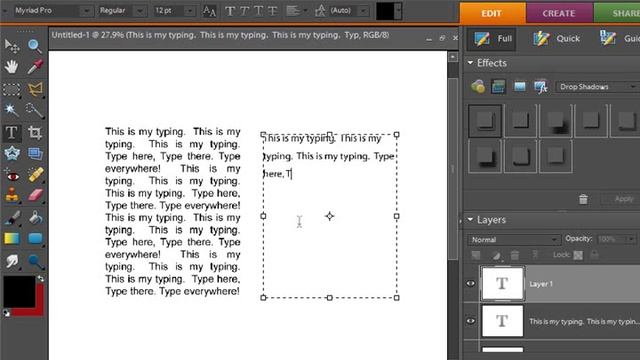Toggle Faux Bold text style

[x=230, y=11]
